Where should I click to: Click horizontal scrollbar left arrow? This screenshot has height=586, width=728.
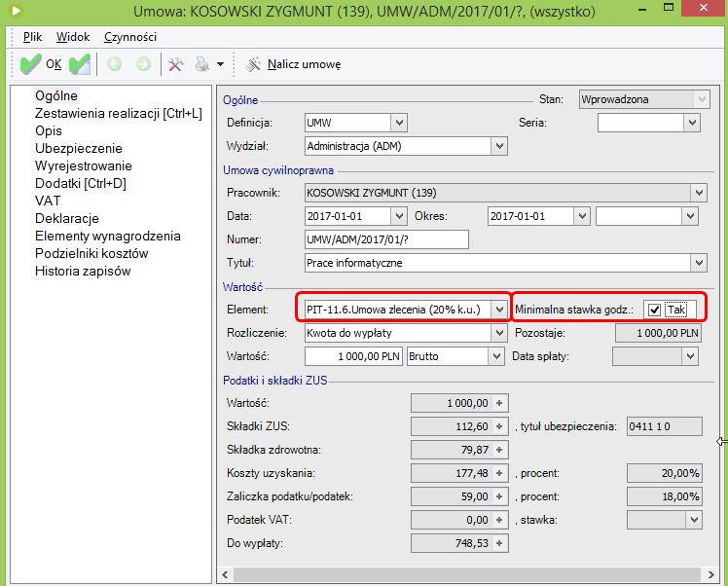click(x=225, y=575)
